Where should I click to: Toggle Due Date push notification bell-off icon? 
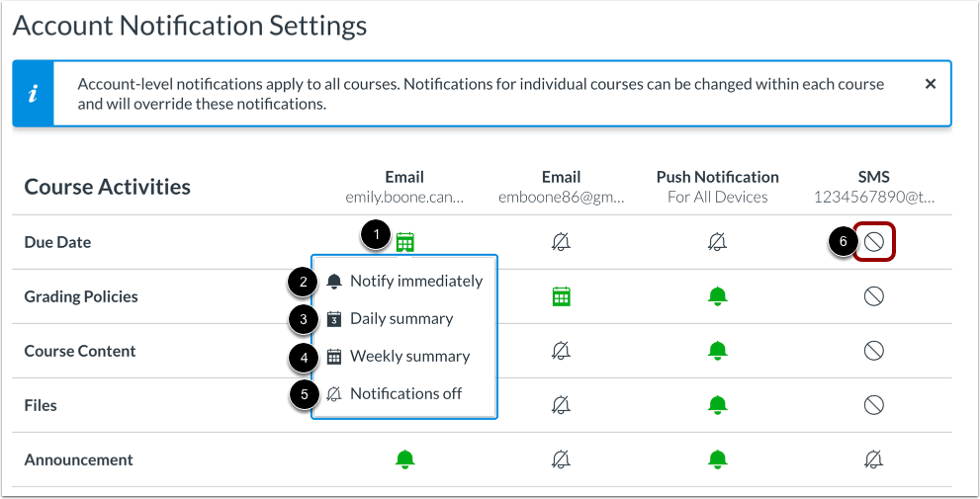pos(718,242)
